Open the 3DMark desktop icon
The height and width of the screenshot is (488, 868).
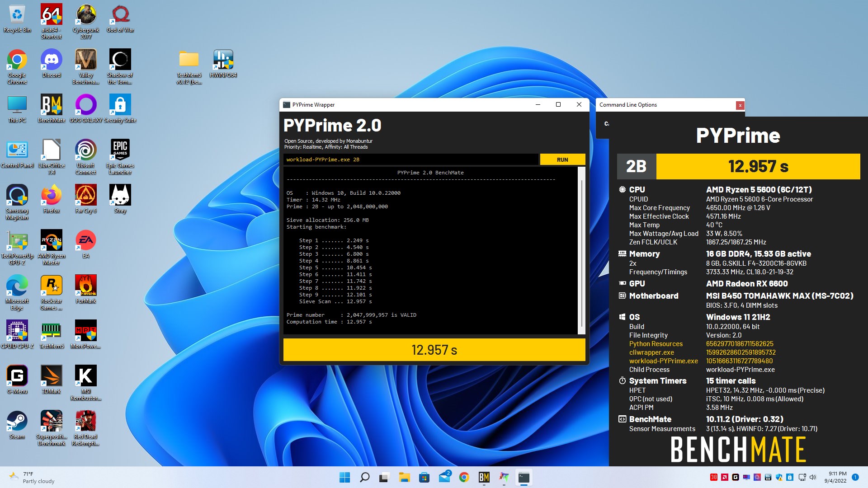(x=52, y=380)
